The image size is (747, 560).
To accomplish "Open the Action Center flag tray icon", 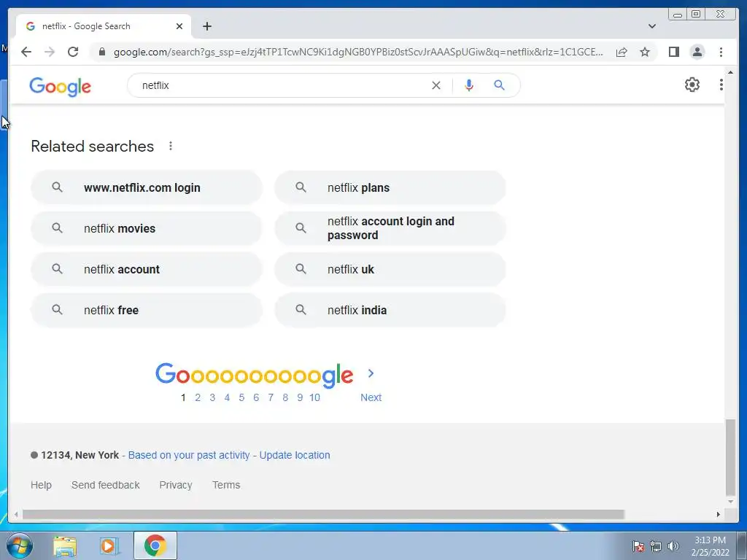I will 638,546.
